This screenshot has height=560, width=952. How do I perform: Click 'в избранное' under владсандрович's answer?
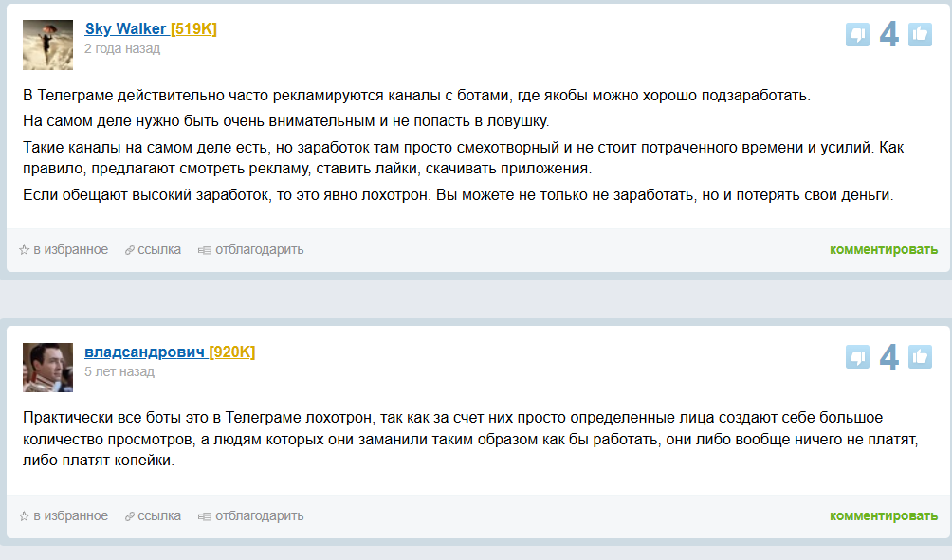tap(70, 516)
